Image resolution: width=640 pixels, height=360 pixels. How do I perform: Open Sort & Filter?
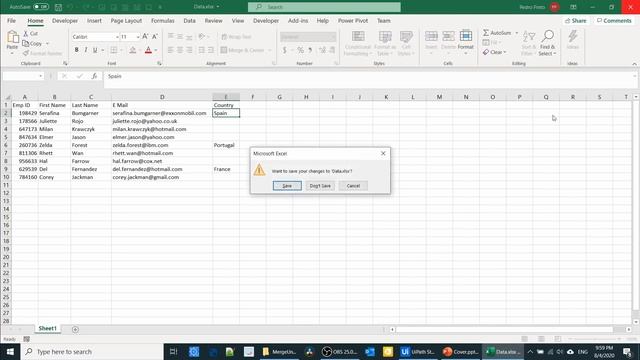pyautogui.click(x=529, y=43)
